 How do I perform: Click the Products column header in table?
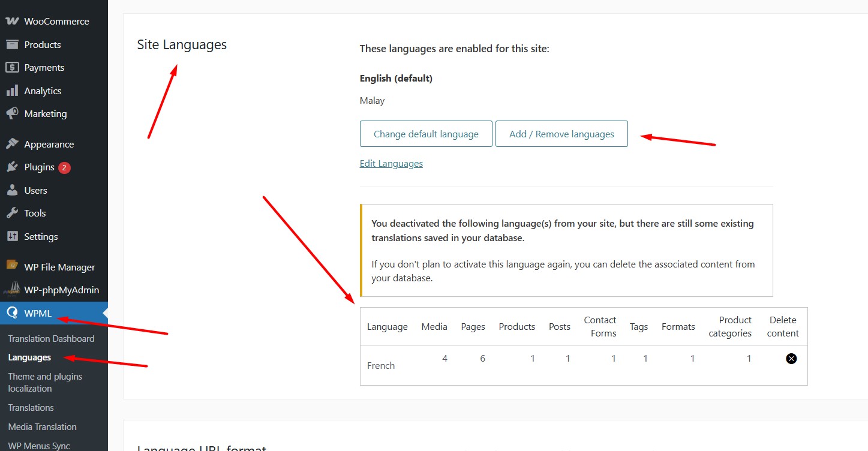pyautogui.click(x=516, y=327)
